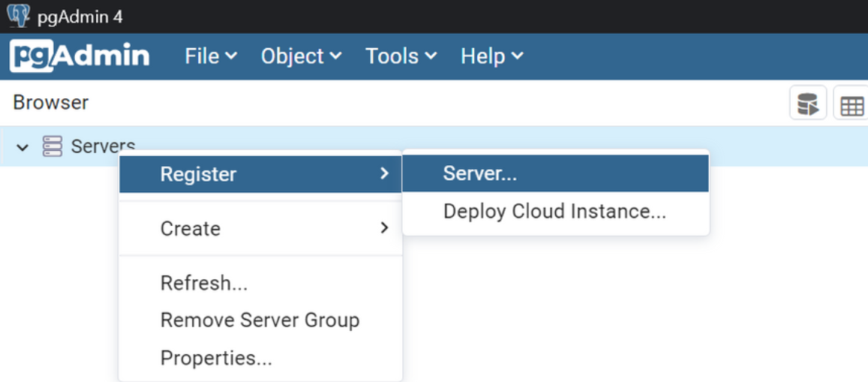Expand the Register submenu arrow

[x=385, y=174]
